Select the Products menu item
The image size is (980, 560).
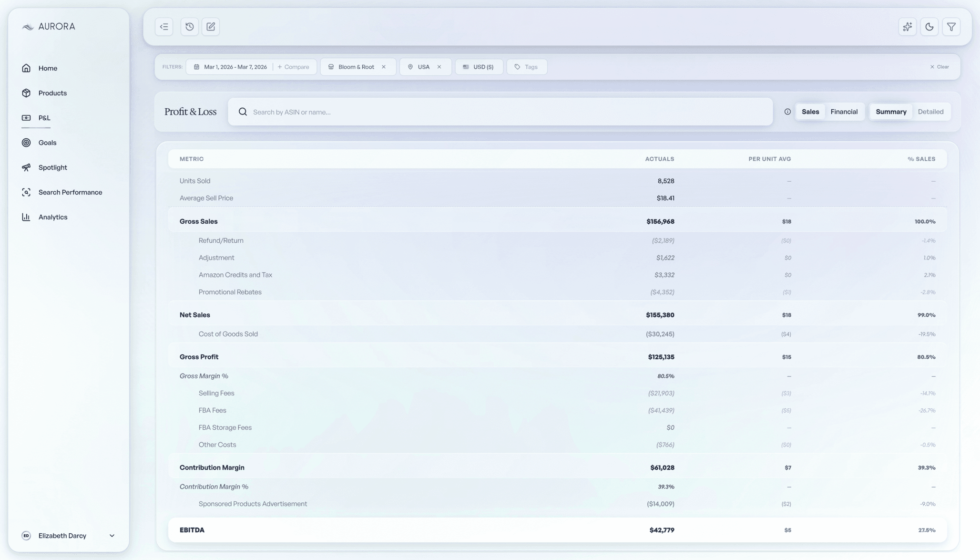tap(52, 93)
